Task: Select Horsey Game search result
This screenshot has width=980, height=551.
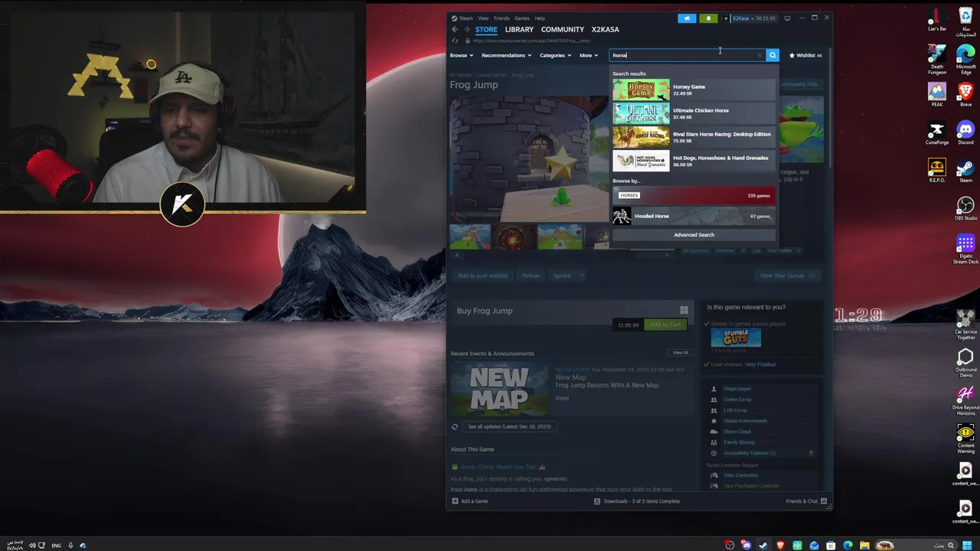Action: (x=694, y=90)
